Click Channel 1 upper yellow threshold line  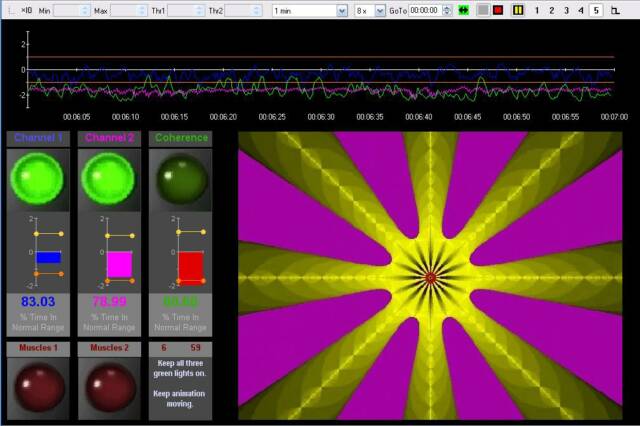[49, 234]
